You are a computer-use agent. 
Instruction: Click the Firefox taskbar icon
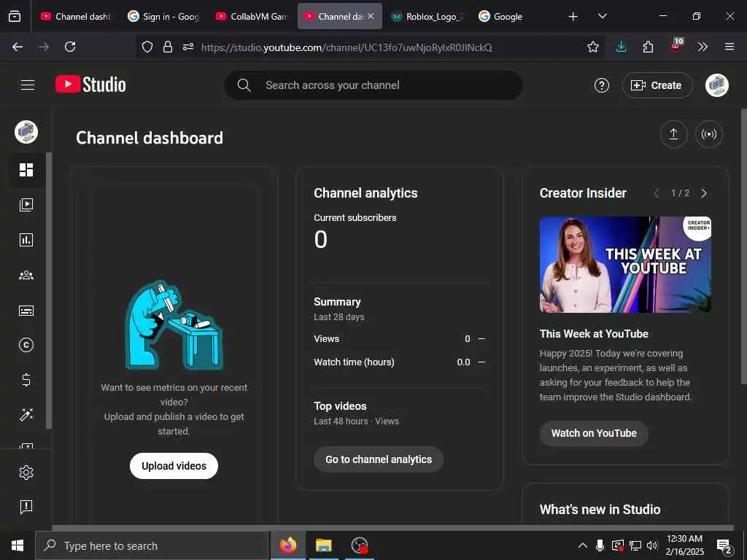287,545
